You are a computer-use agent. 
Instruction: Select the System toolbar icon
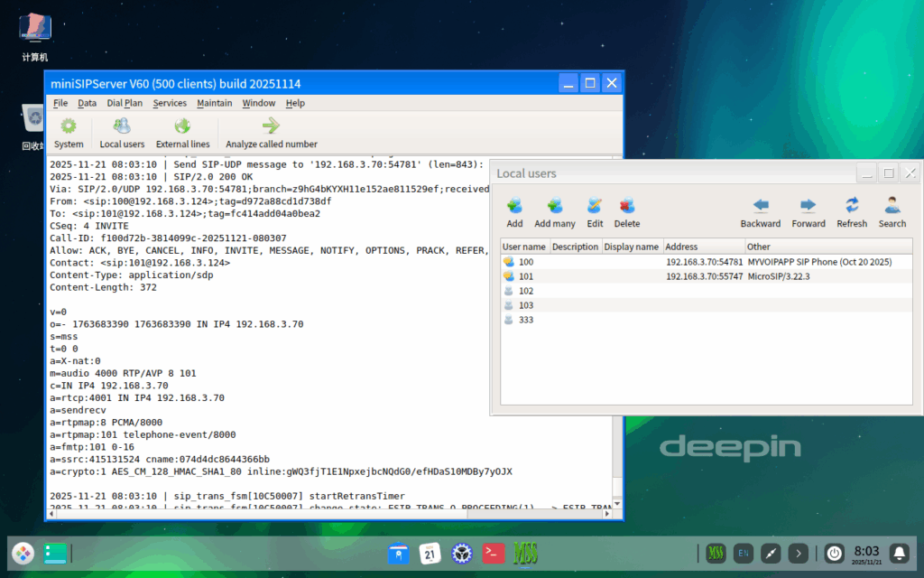69,132
